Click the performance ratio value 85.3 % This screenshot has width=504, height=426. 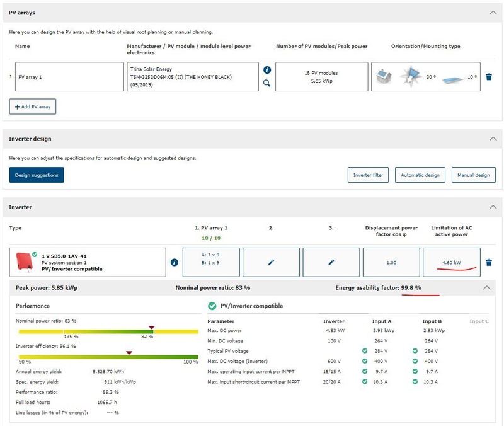point(111,392)
